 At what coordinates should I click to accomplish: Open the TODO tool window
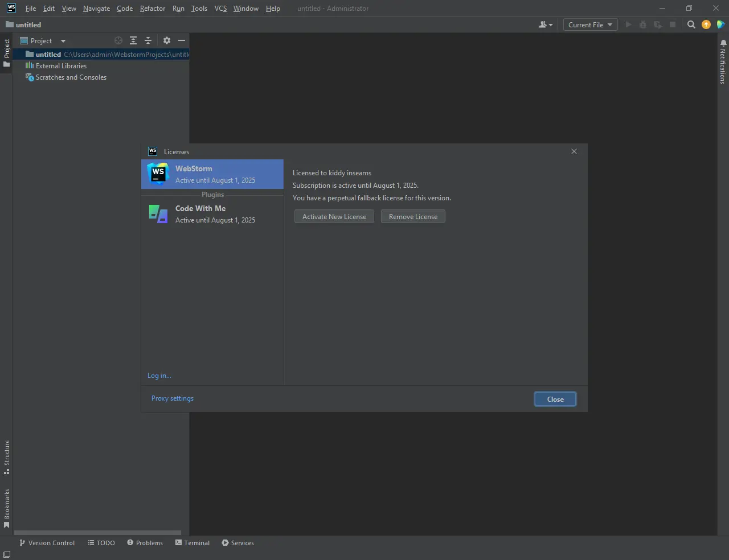click(101, 543)
